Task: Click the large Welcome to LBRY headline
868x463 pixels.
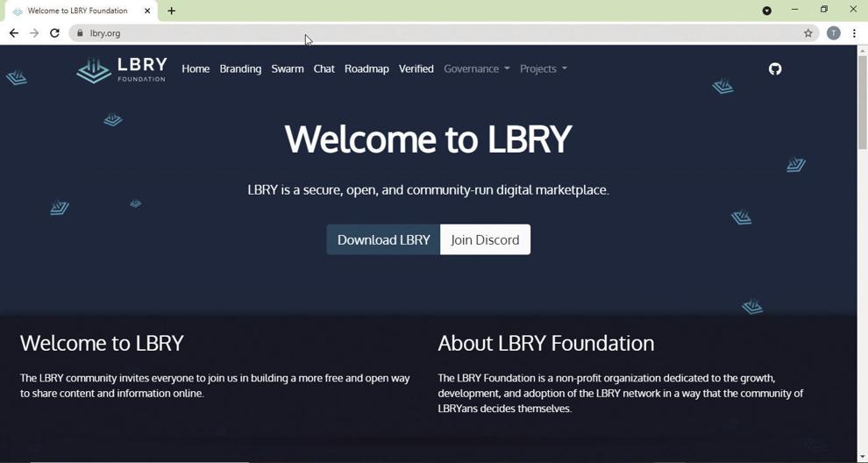Action: 428,139
